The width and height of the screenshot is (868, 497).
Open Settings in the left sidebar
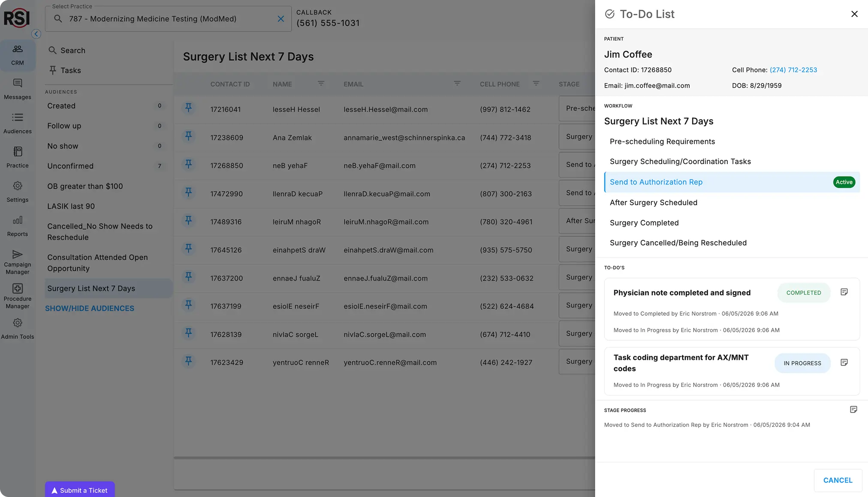[18, 192]
